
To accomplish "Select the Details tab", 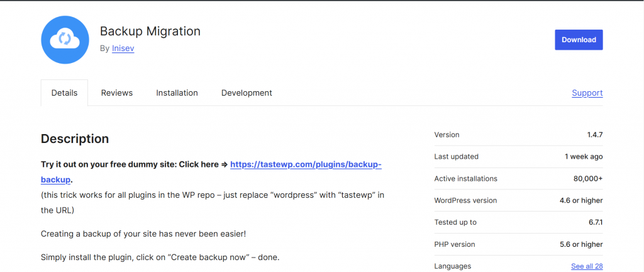I will [65, 93].
